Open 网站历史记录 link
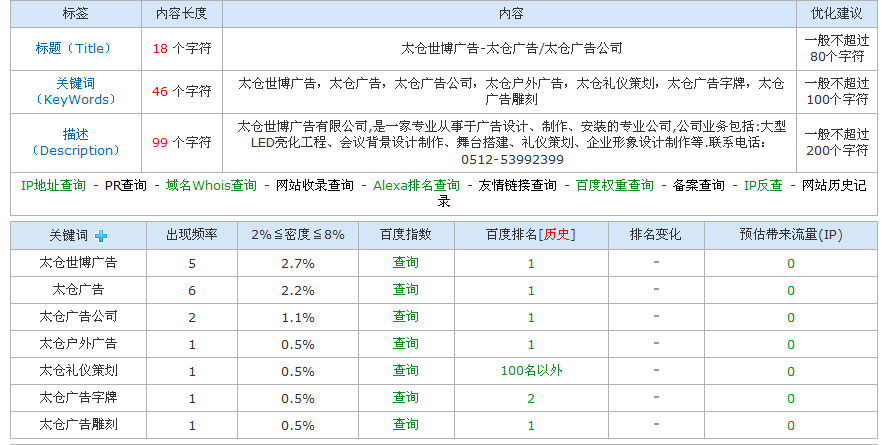This screenshot has height=445, width=882. (x=834, y=185)
